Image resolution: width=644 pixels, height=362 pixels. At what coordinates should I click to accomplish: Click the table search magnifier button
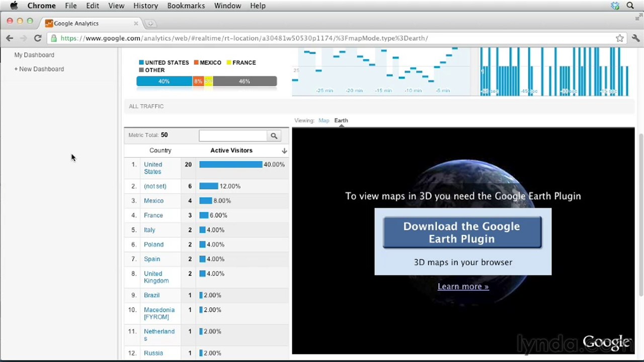click(x=274, y=136)
